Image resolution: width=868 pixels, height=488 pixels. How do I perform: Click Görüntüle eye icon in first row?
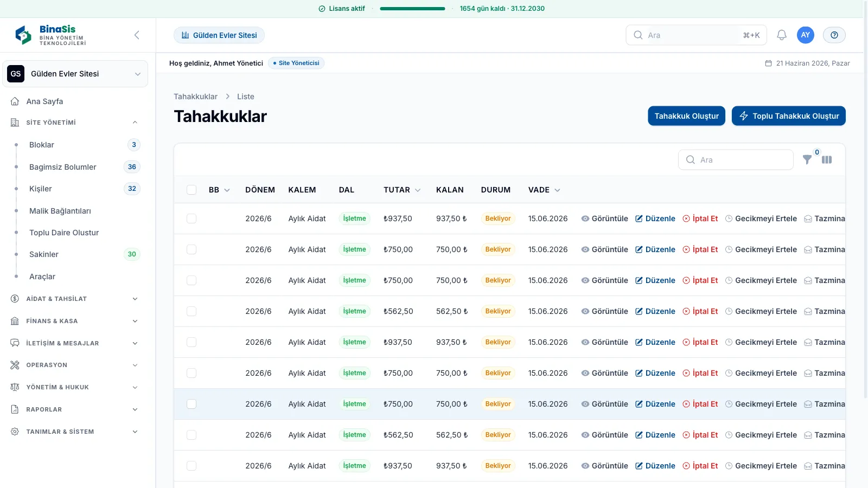585,219
